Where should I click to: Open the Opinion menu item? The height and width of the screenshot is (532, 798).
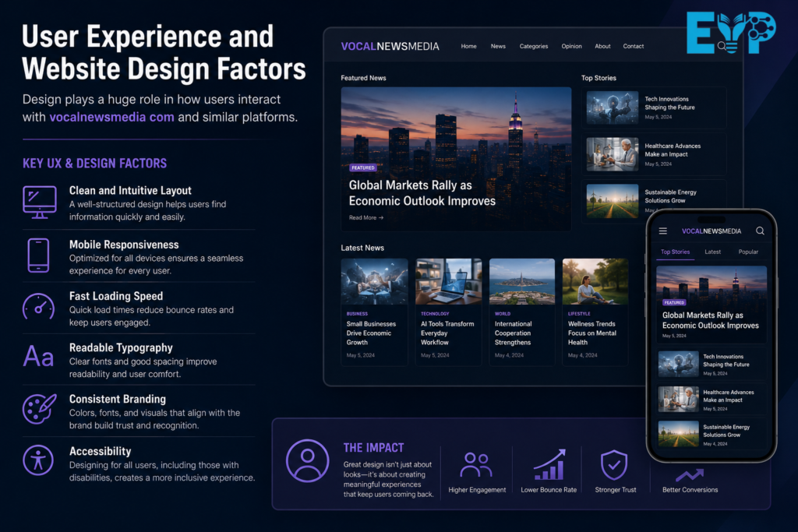571,46
